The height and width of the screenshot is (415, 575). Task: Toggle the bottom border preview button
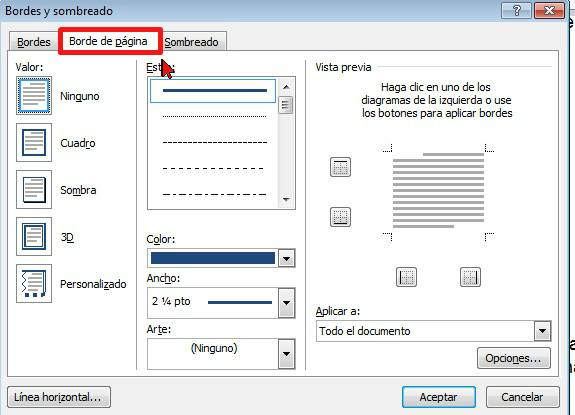click(340, 217)
